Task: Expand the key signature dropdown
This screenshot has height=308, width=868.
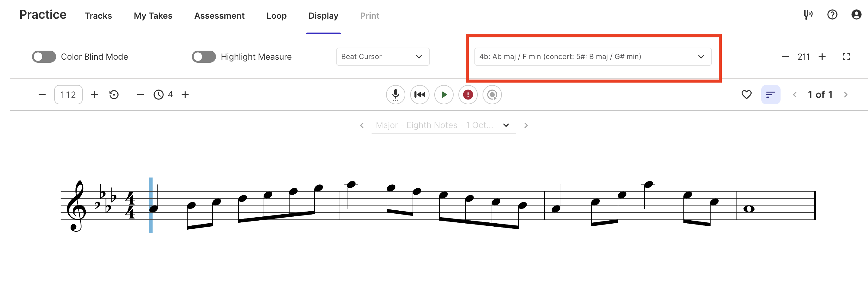Action: (592, 57)
